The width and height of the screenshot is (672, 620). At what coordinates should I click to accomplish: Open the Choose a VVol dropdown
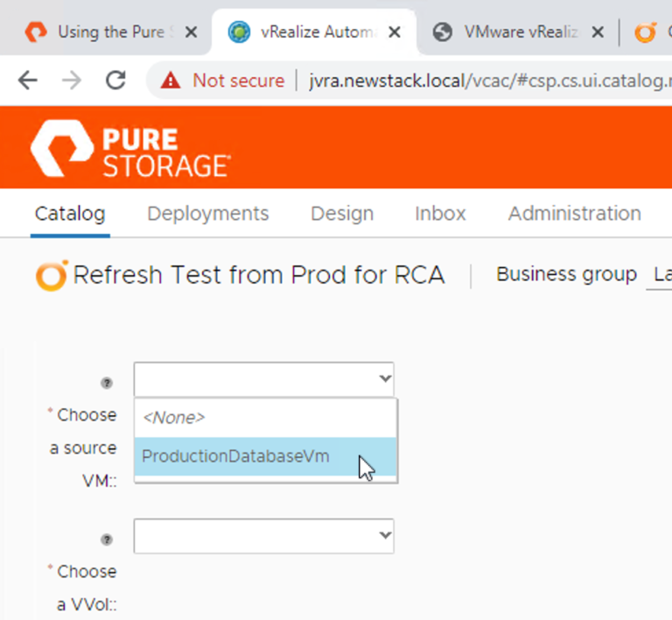(x=263, y=536)
